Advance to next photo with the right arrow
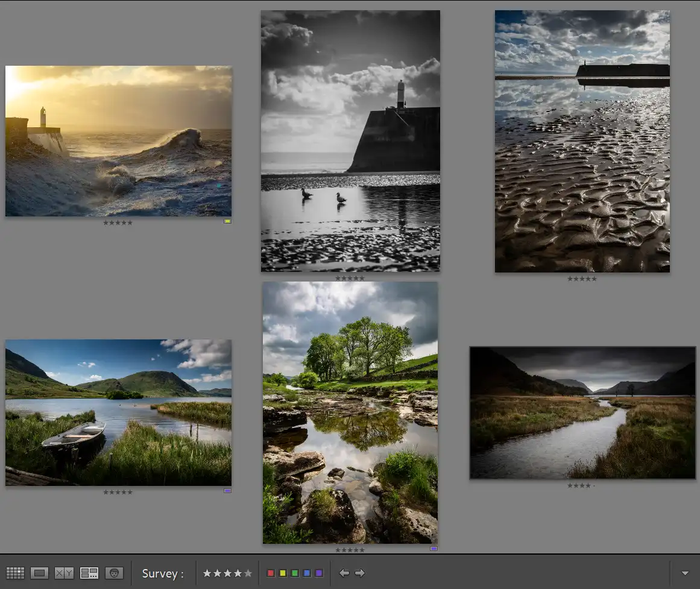700x589 pixels. (361, 573)
